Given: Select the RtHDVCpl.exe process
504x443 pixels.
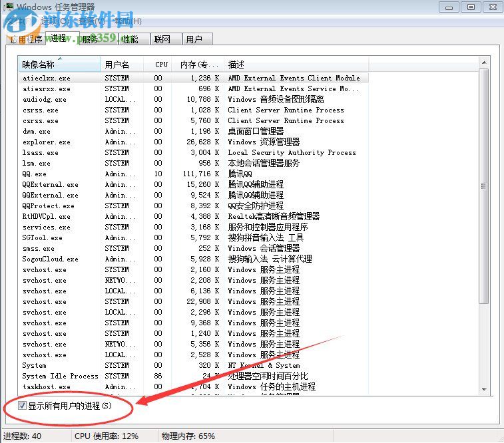Looking at the screenshot, I should point(194,216).
